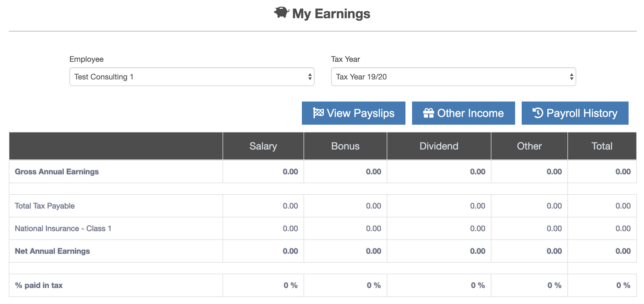The height and width of the screenshot is (304, 644).
Task: Click the history clock icon on Payroll History
Action: point(538,113)
